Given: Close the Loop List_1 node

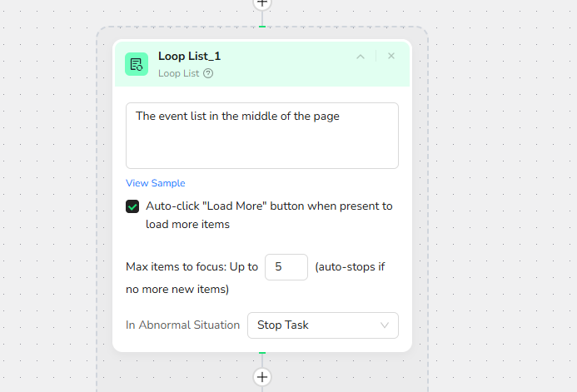Looking at the screenshot, I should (391, 57).
